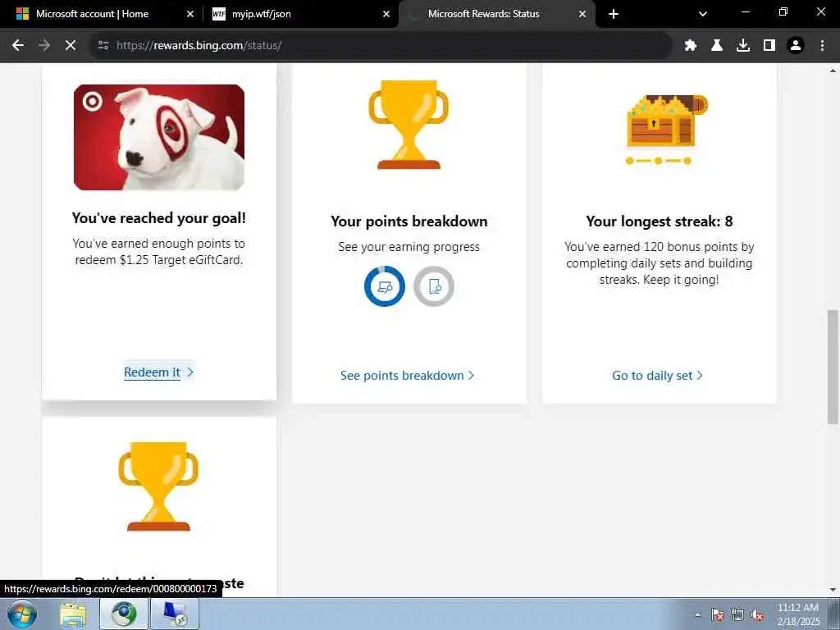This screenshot has height=630, width=840.
Task: Open Windows Explorer from the taskbar
Action: pos(73,614)
